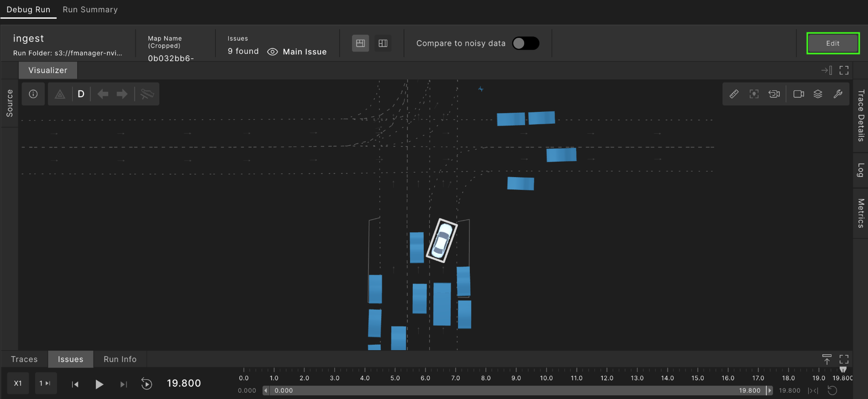
Task: Click the right arrow navigation icon
Action: (x=122, y=94)
